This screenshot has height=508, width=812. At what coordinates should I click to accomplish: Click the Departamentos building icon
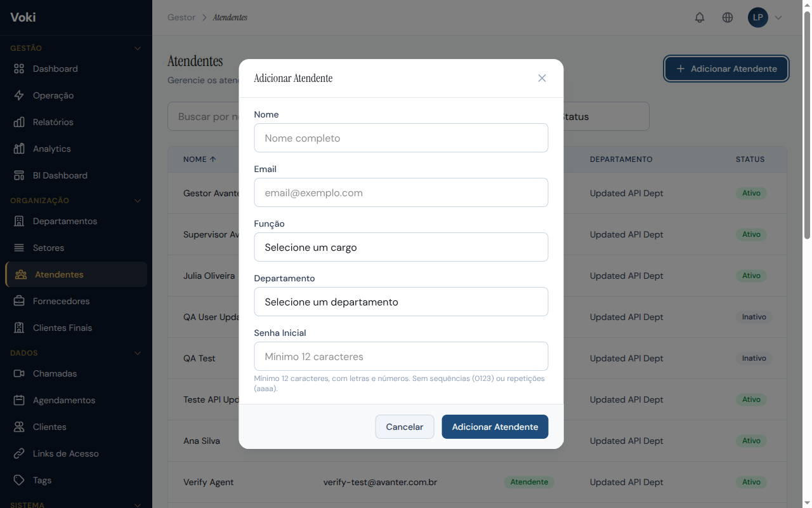pyautogui.click(x=19, y=221)
